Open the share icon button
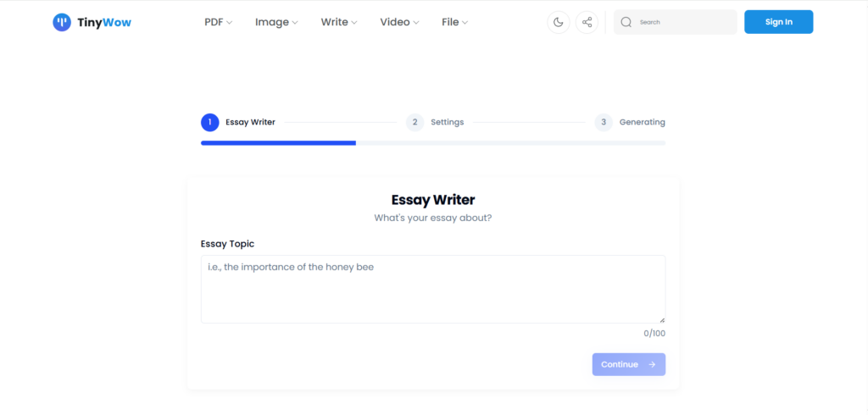 (587, 22)
